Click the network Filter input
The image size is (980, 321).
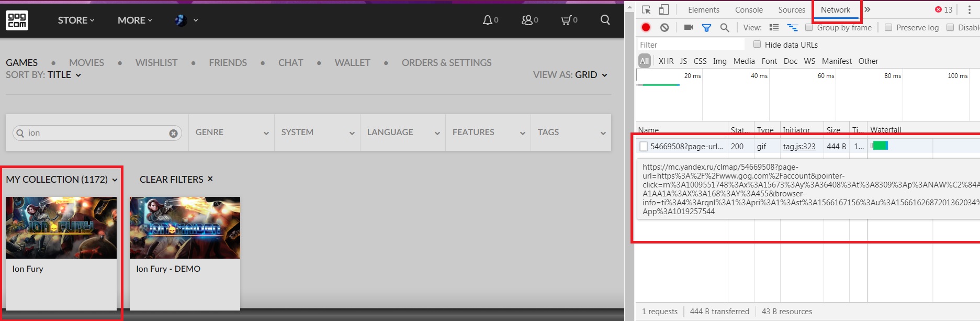point(691,45)
